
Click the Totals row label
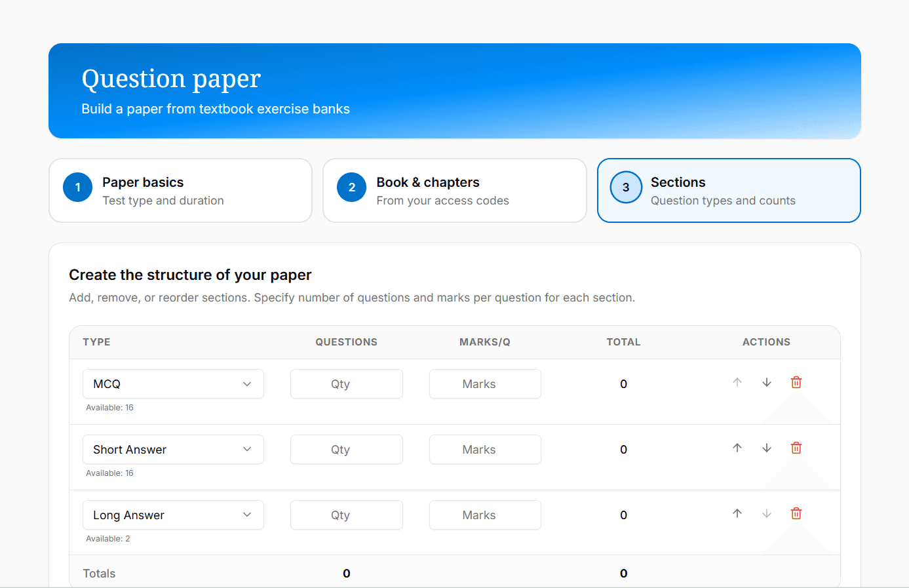(99, 574)
